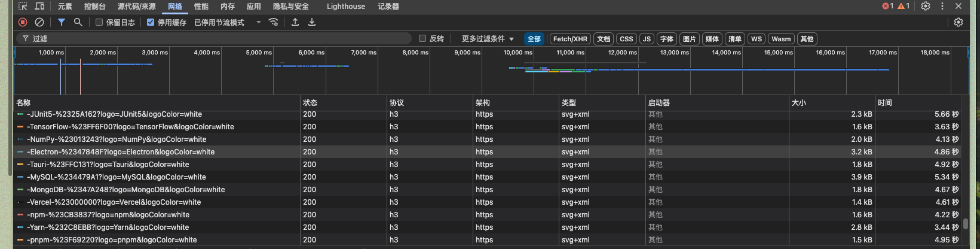Open the 性能 tab

[x=201, y=6]
